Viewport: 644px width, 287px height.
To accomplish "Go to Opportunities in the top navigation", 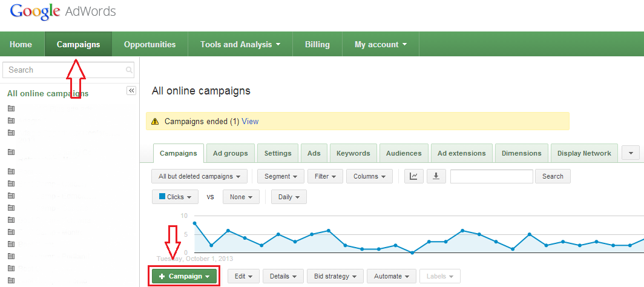I will click(x=150, y=44).
